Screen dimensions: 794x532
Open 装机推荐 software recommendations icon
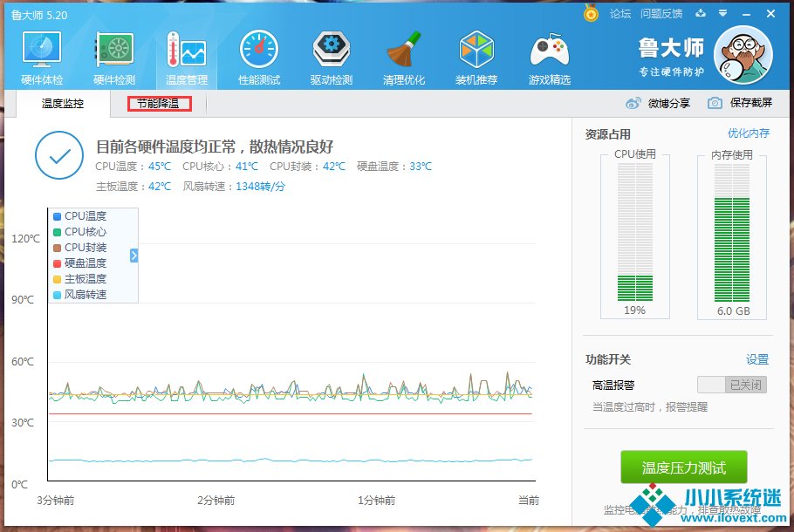tap(476, 58)
